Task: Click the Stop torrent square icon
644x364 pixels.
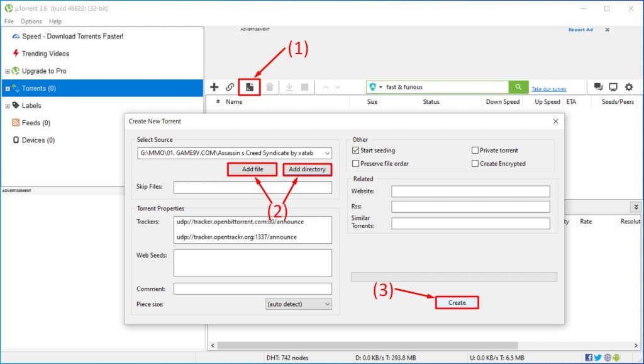Action: click(305, 87)
